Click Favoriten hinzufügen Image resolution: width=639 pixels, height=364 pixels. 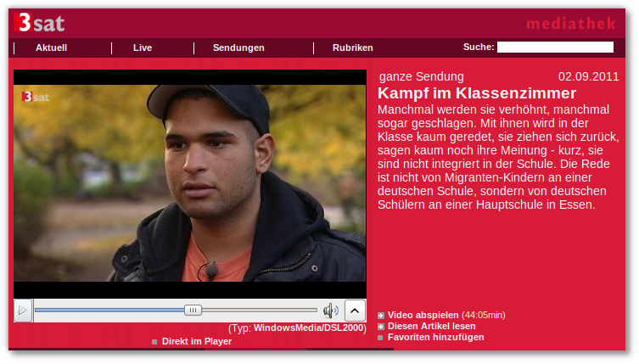[x=435, y=337]
